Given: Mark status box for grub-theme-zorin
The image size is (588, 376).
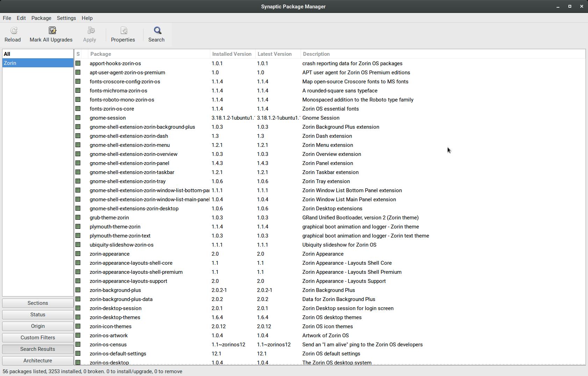Looking at the screenshot, I should point(78,218).
